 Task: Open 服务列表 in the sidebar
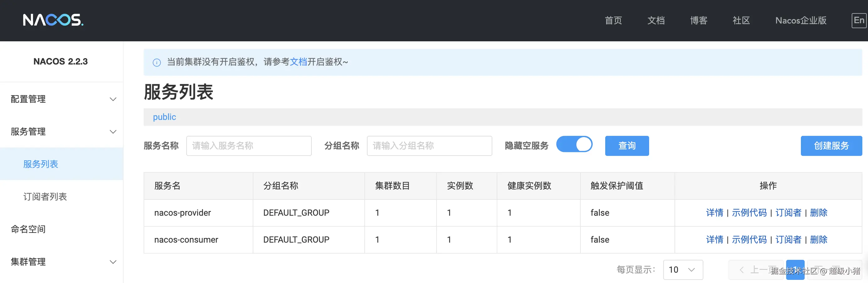pos(41,164)
